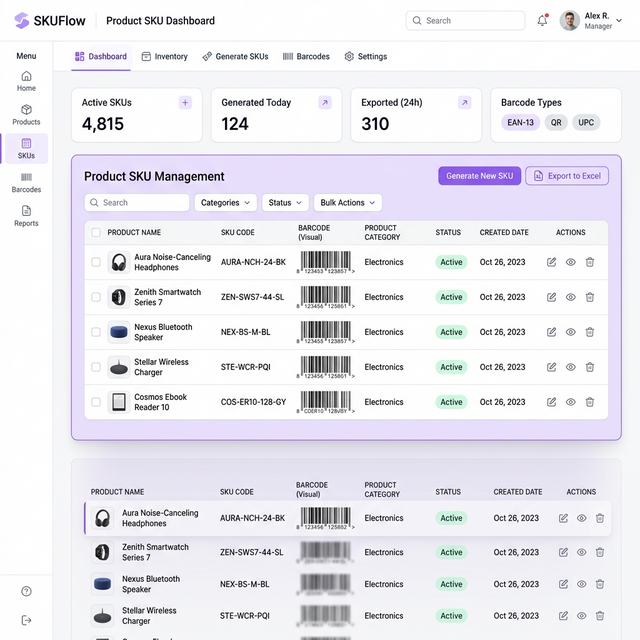The height and width of the screenshot is (640, 640).
Task: Click the 4,815 Active SKUs value
Action: pos(102,124)
